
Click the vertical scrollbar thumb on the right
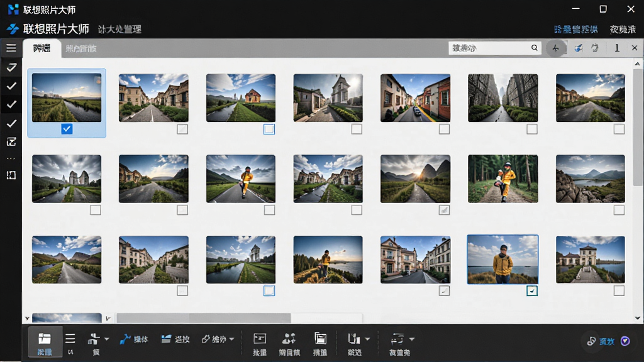[637, 127]
